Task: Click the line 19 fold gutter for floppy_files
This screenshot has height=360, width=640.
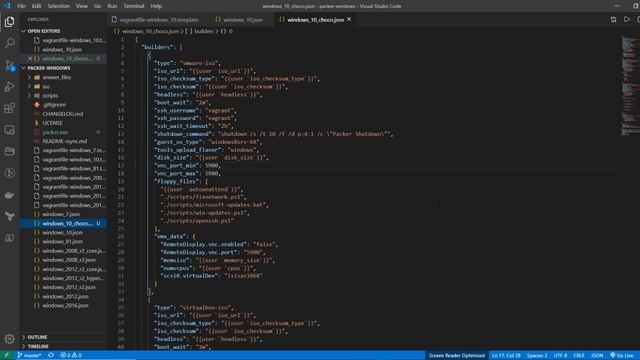Action: pyautogui.click(x=130, y=181)
